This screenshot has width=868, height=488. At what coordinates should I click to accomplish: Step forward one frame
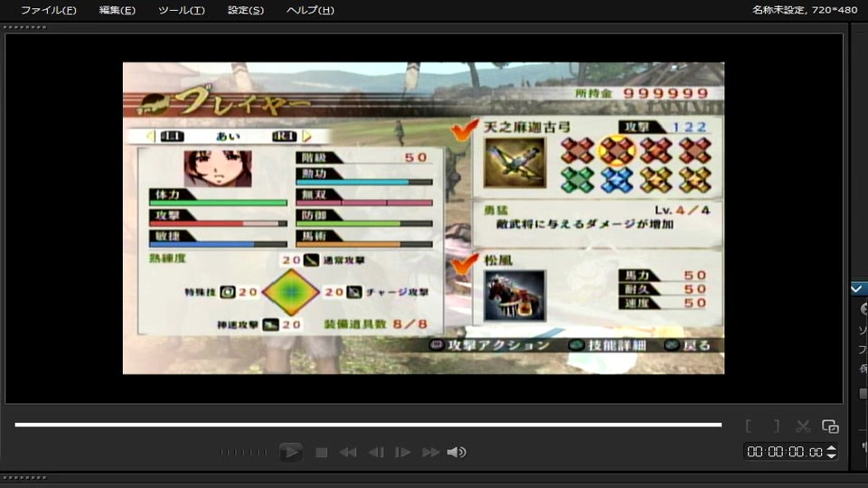tap(402, 453)
